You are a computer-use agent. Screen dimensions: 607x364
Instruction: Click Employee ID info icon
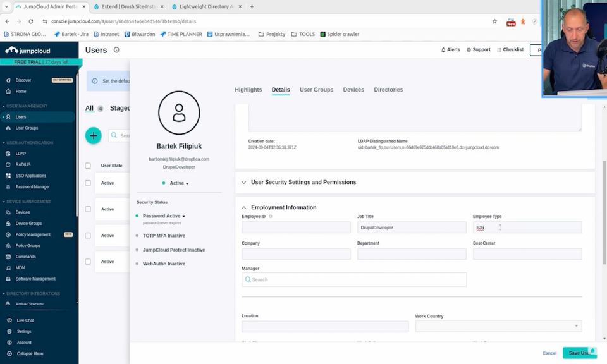[270, 217]
